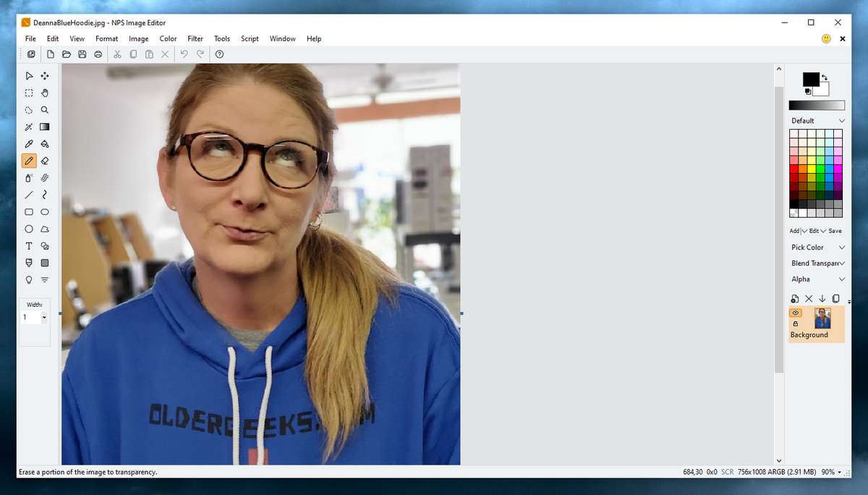Undo the last action from toolbar
This screenshot has height=495, width=868.
tap(184, 54)
